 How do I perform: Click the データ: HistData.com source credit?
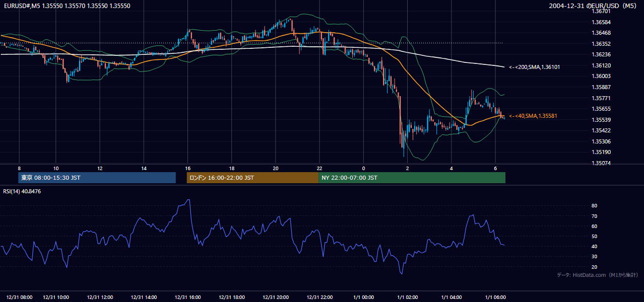click(x=597, y=275)
